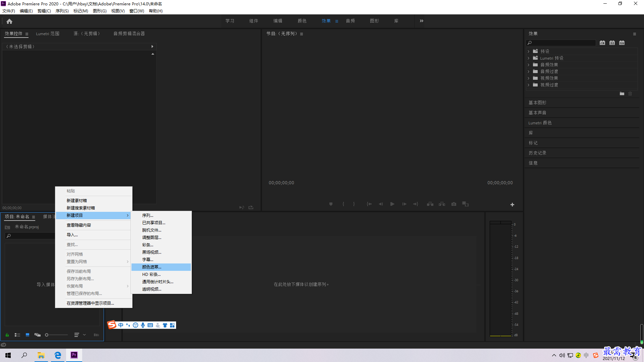Viewport: 644px width, 362px height.
Task: Switch project panel to Icon View
Action: click(x=28, y=335)
